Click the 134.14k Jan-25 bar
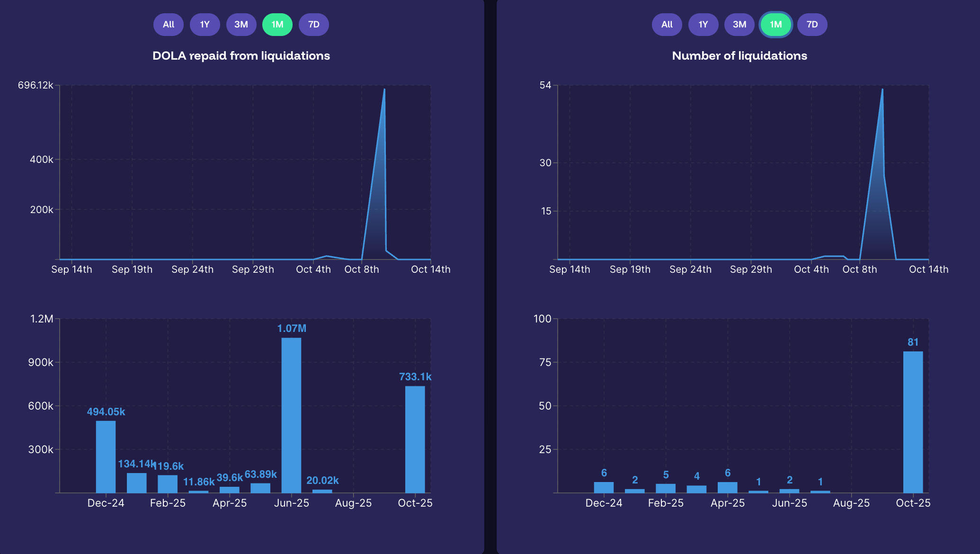The image size is (980, 554). pyautogui.click(x=136, y=483)
